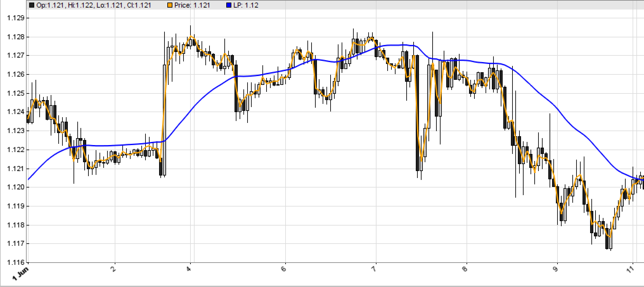Click the 1.116 price axis label
The width and height of the screenshot is (644, 287).
(x=16, y=262)
